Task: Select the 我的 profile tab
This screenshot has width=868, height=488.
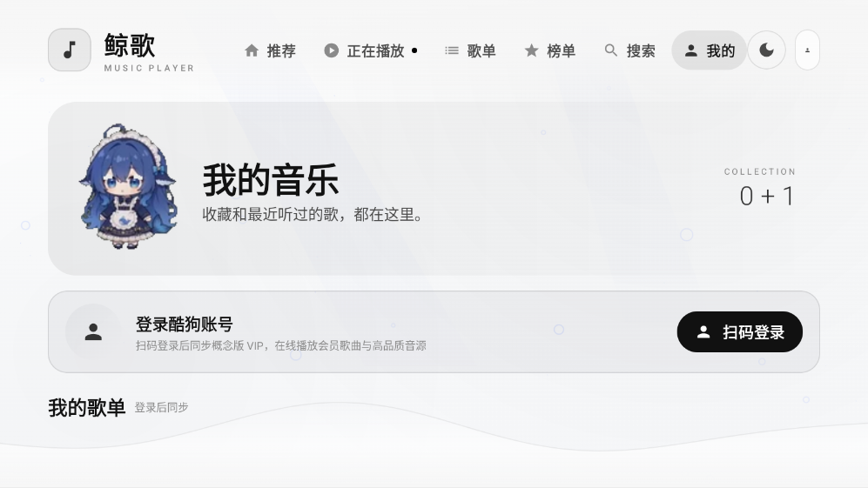Action: point(710,50)
